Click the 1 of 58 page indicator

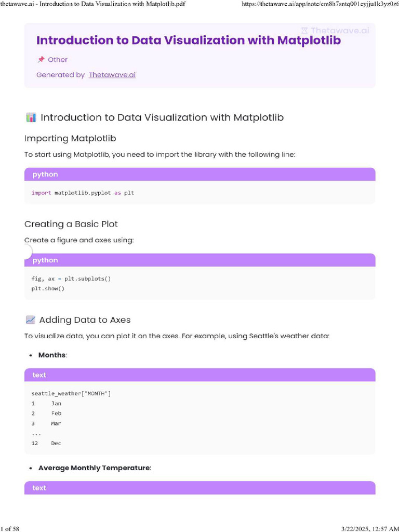pos(10,528)
